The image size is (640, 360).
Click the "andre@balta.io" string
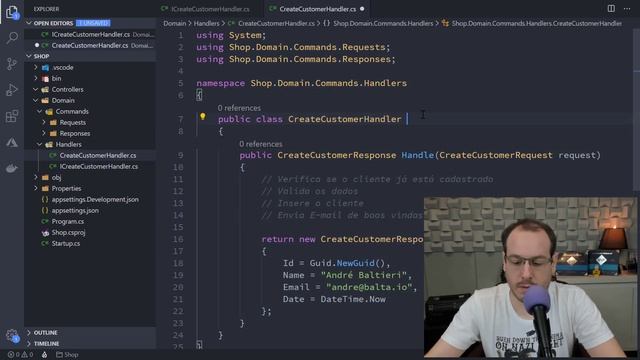[x=369, y=287]
